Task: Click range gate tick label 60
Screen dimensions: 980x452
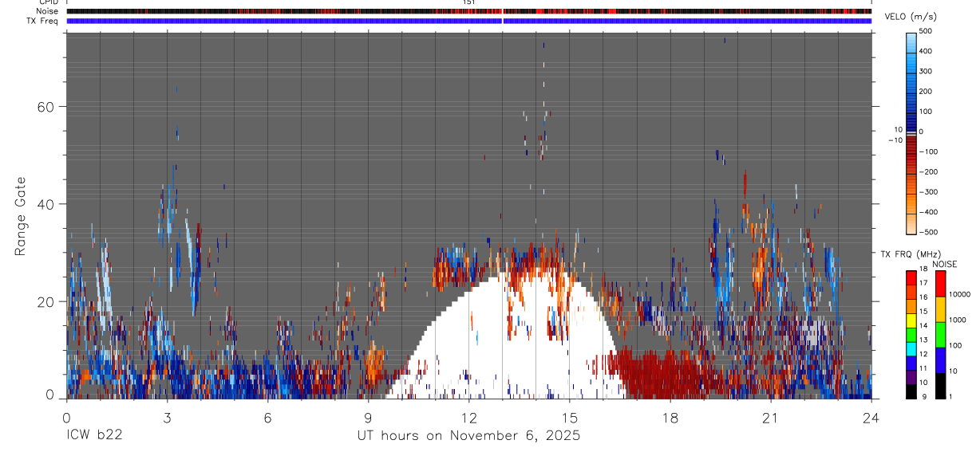Action: coord(45,107)
